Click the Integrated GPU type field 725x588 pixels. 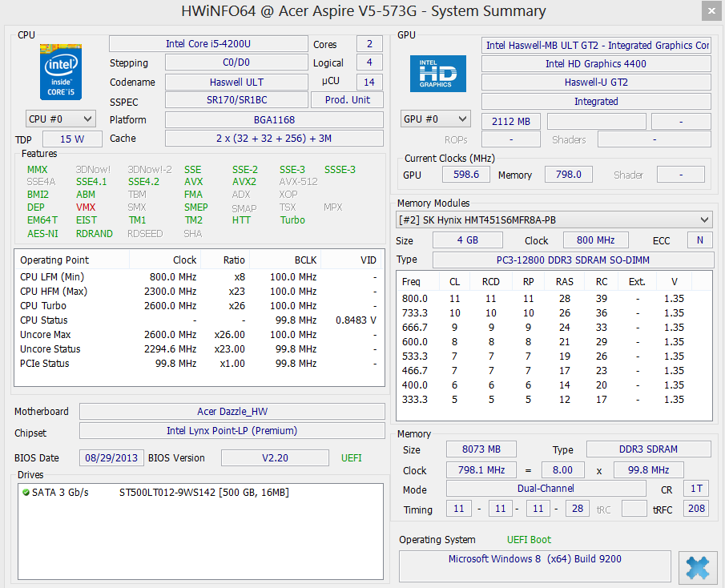click(x=596, y=101)
